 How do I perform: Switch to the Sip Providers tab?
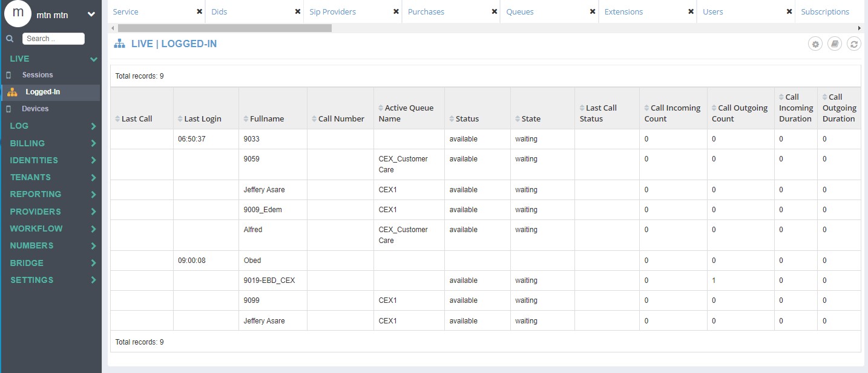tap(332, 11)
